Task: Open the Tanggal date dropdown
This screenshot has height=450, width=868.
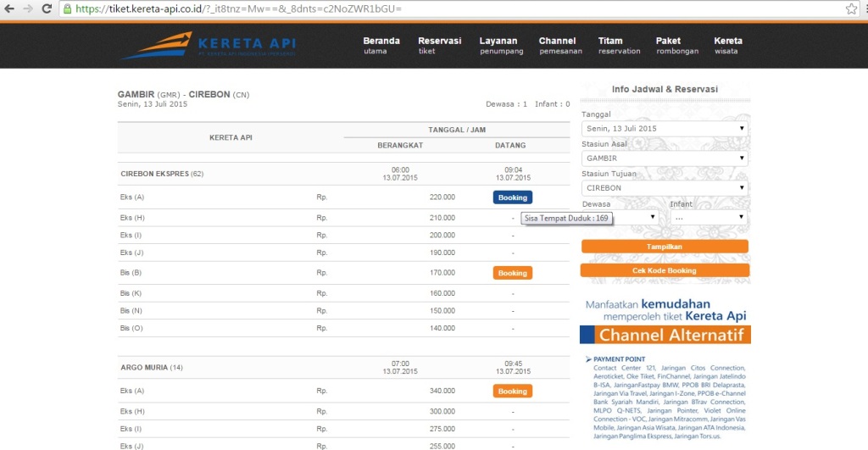Action: pyautogui.click(x=664, y=129)
